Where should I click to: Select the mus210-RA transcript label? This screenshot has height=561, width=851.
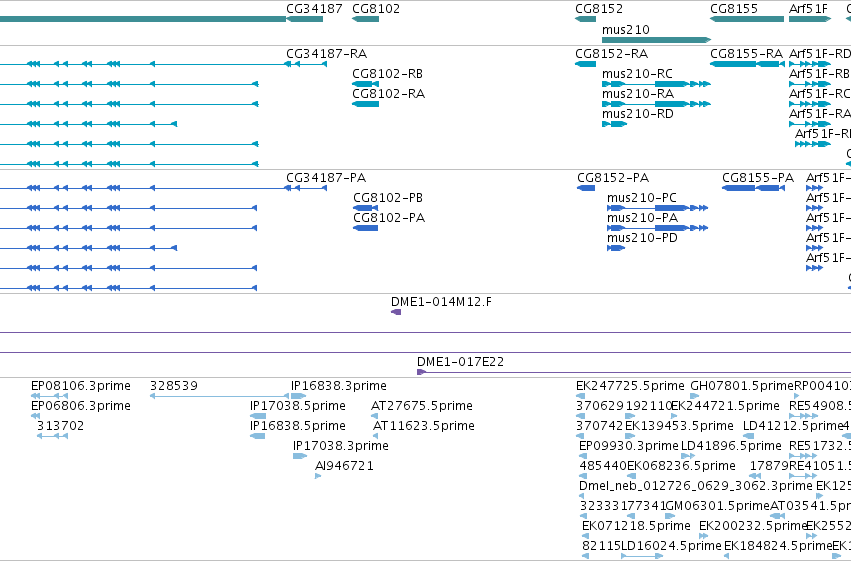(638, 94)
